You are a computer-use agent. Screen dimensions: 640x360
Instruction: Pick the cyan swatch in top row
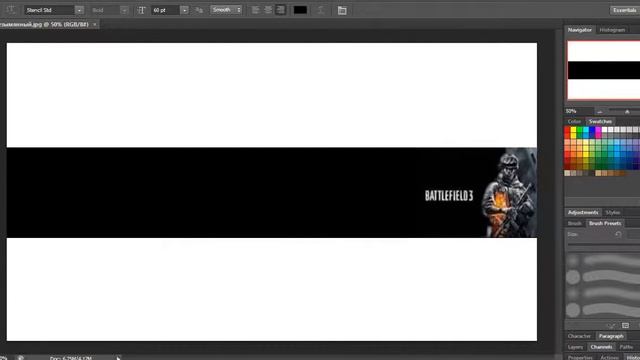586,130
